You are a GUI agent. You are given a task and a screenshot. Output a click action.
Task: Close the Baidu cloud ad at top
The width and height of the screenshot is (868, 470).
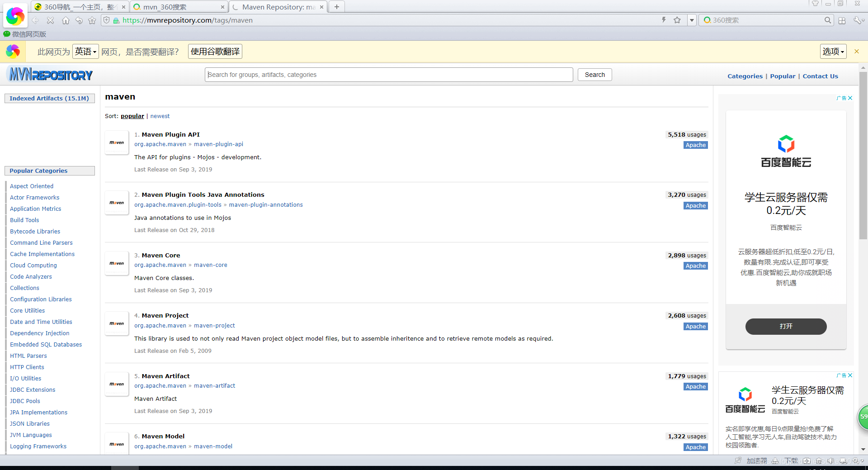850,98
